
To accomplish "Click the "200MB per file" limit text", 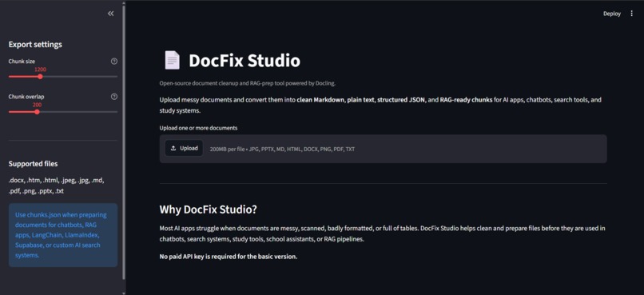I will (227, 149).
